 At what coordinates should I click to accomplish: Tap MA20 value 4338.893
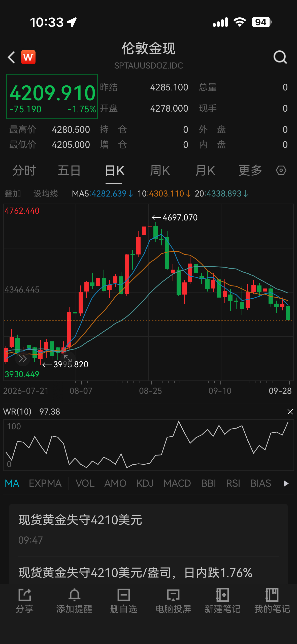click(224, 194)
